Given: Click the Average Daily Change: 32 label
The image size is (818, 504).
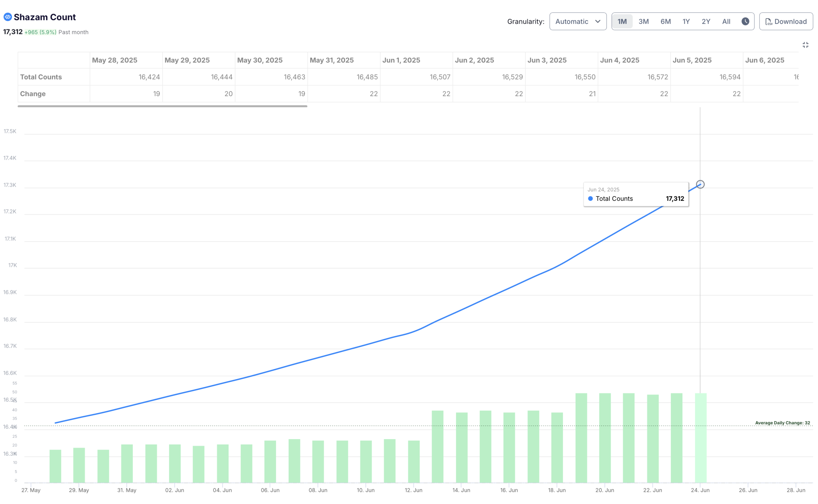Looking at the screenshot, I should click(782, 423).
